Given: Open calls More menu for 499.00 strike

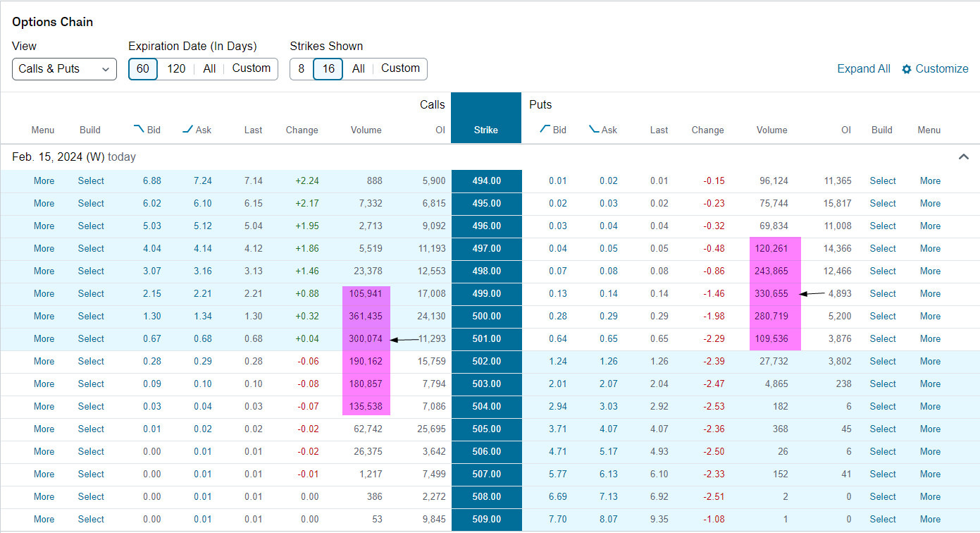Looking at the screenshot, I should 44,294.
